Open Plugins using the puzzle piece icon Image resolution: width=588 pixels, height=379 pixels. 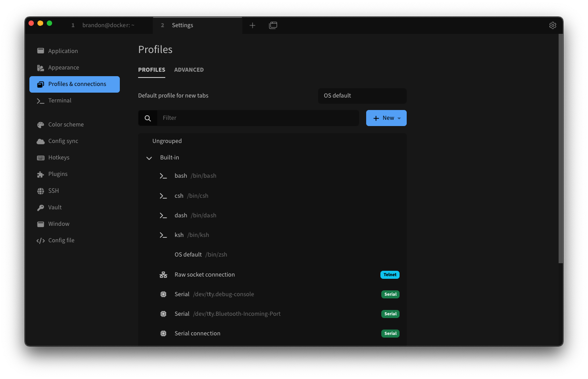tap(41, 174)
